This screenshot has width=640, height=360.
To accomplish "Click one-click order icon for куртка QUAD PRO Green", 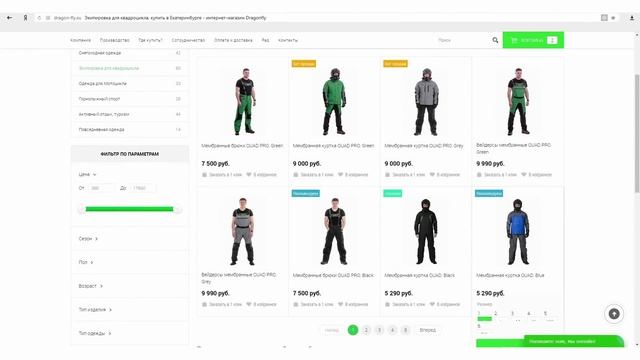I will pos(296,175).
